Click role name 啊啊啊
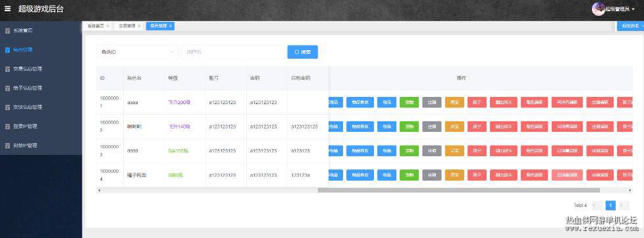Image resolution: width=644 pixels, height=238 pixels. coord(134,127)
